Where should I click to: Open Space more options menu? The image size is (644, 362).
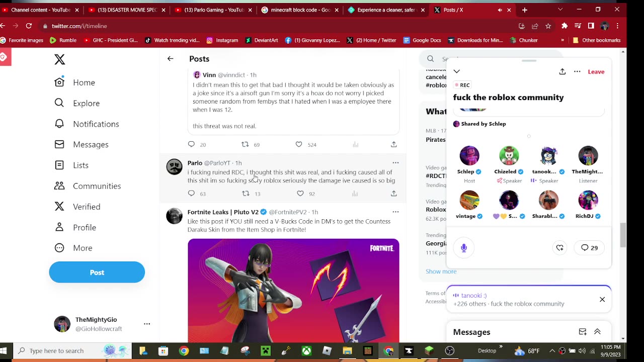pos(577,71)
